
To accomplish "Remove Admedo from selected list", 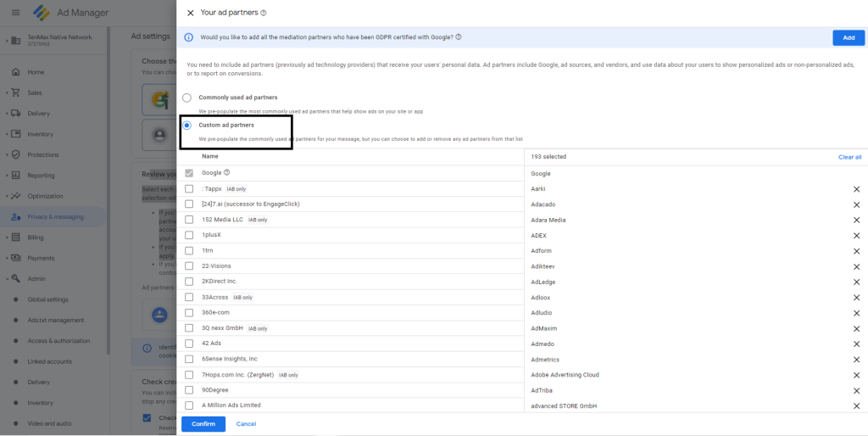I will pyautogui.click(x=856, y=344).
